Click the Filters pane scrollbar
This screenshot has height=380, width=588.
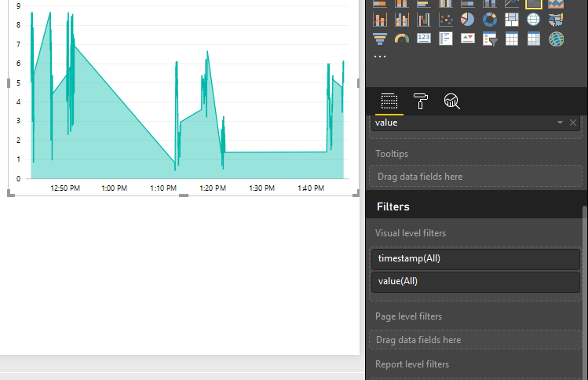pos(585,293)
